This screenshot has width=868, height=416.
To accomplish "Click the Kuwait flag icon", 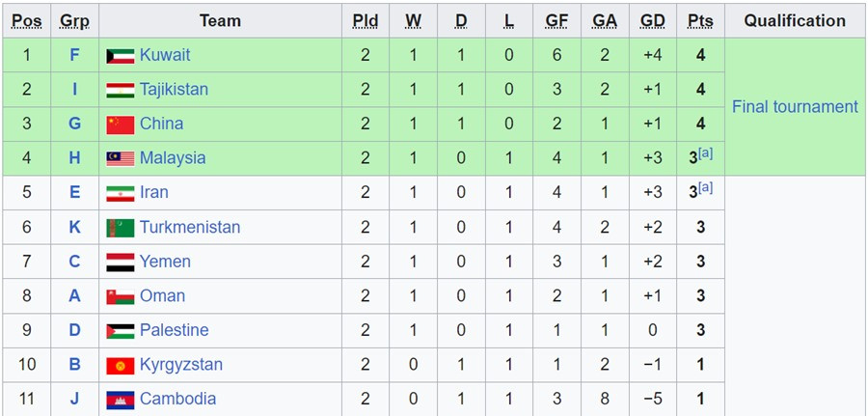I will click(x=120, y=56).
